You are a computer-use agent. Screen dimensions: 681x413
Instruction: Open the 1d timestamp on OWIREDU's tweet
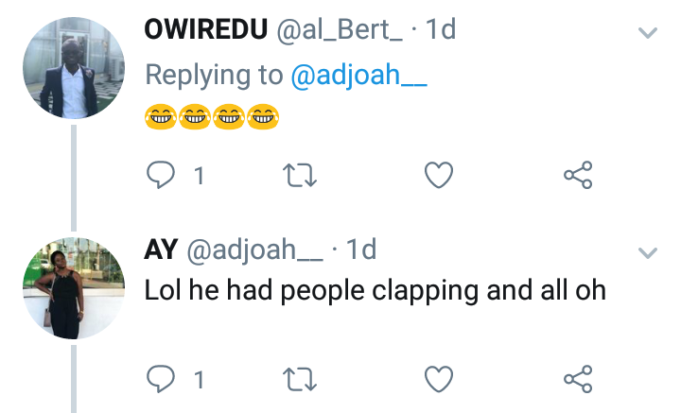pos(440,31)
